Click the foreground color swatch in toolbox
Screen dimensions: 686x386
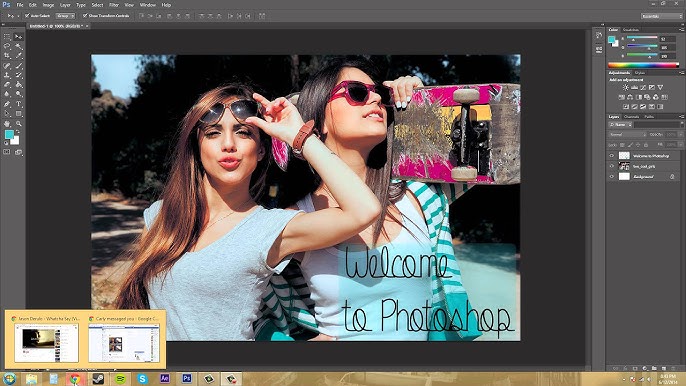click(9, 135)
